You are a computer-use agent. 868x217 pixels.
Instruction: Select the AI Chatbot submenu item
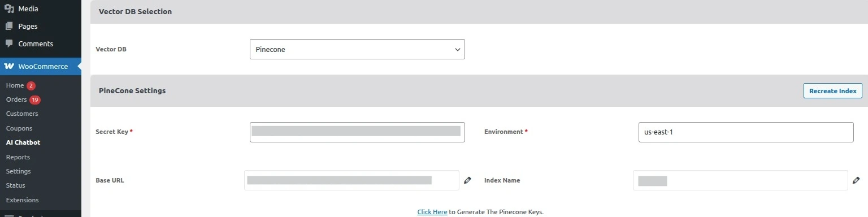click(23, 142)
